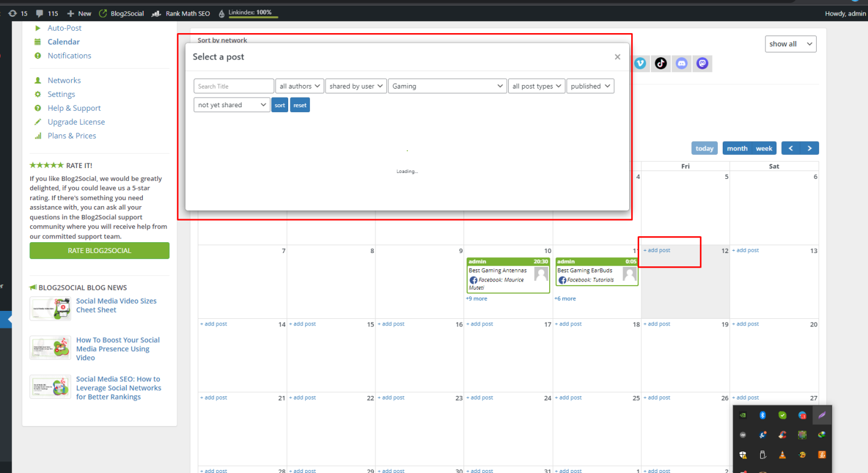Go to Networks page in sidebar
Viewport: 868px width, 473px height.
(x=64, y=80)
